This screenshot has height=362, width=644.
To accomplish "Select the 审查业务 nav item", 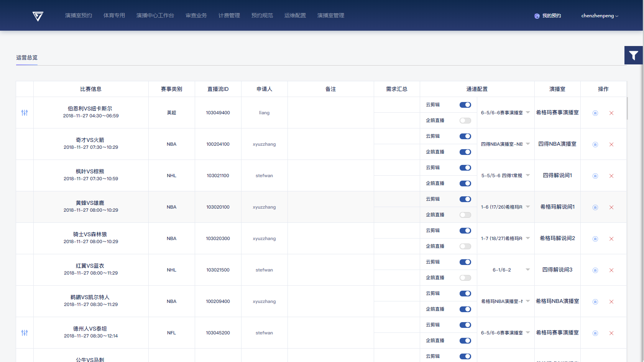I will point(196,15).
